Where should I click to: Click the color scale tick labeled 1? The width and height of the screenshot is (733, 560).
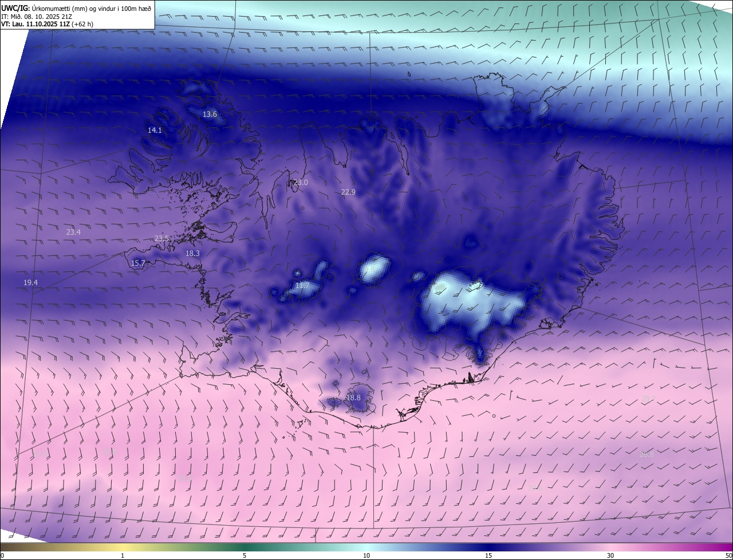click(x=123, y=555)
